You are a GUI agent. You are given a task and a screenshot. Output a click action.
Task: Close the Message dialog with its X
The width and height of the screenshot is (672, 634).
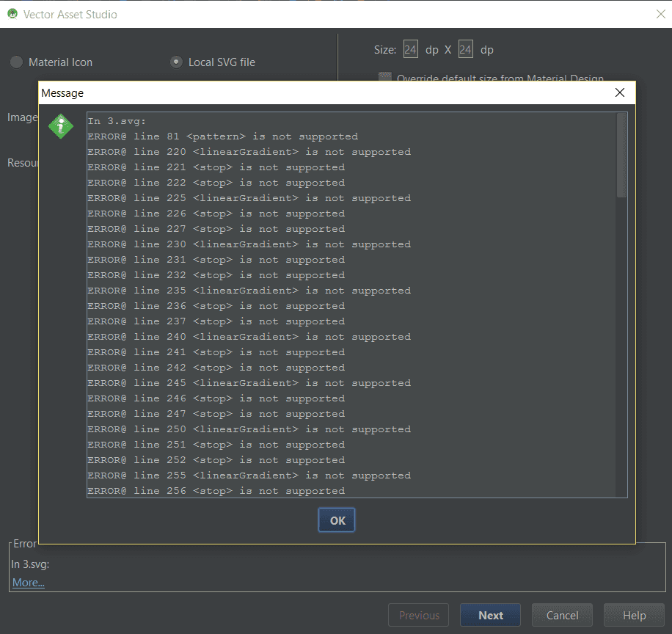619,92
